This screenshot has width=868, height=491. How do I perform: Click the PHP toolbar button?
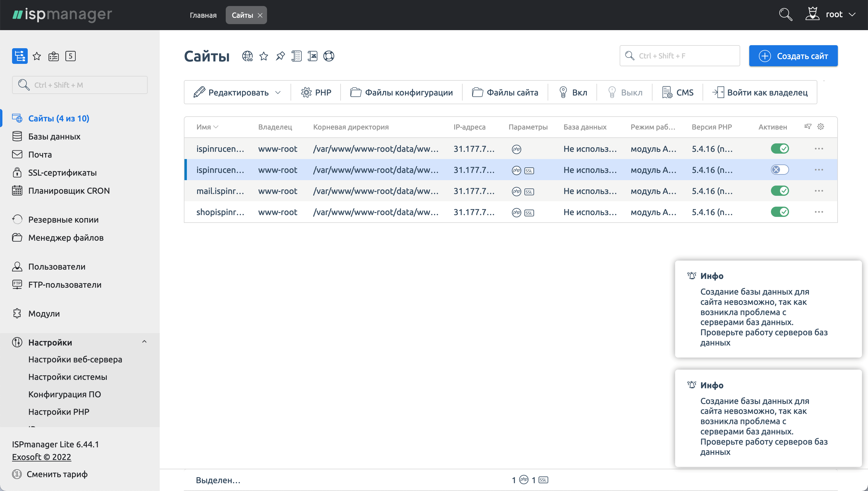[316, 92]
